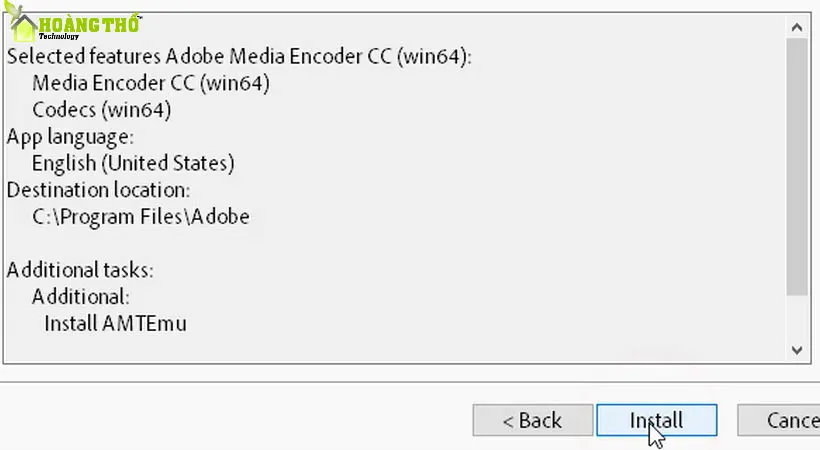Click the 'Destination location:' heading
Image resolution: width=820 pixels, height=450 pixels.
[98, 189]
